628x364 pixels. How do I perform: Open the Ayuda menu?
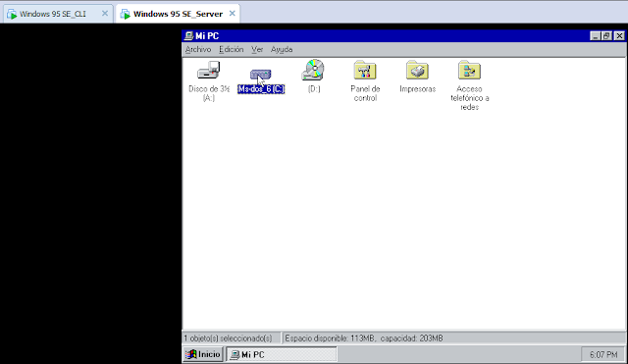tap(282, 50)
